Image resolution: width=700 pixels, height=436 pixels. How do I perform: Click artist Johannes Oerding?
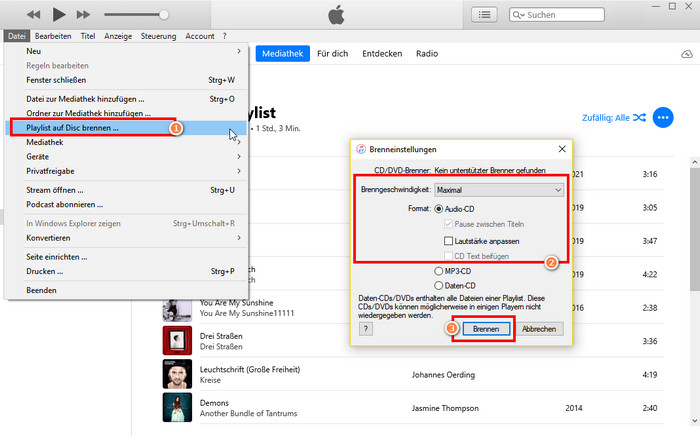443,375
